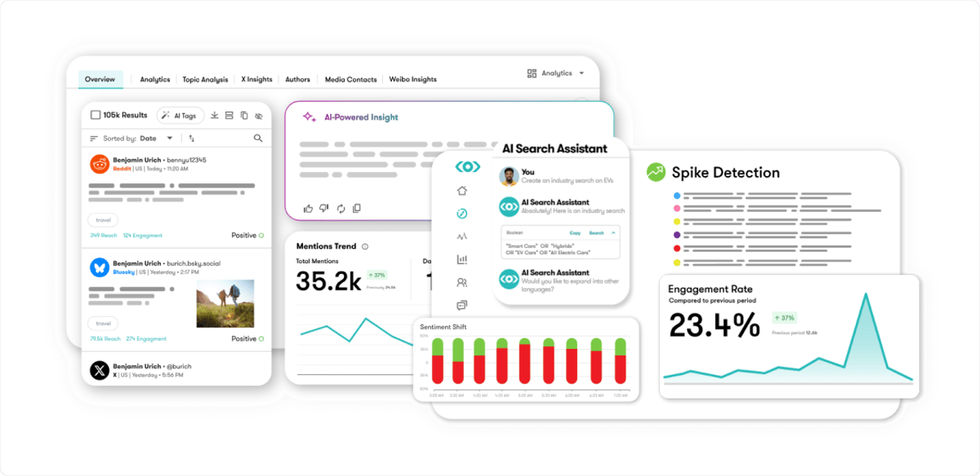Copy the Boolean query
This screenshot has width=980, height=476.
(x=575, y=233)
